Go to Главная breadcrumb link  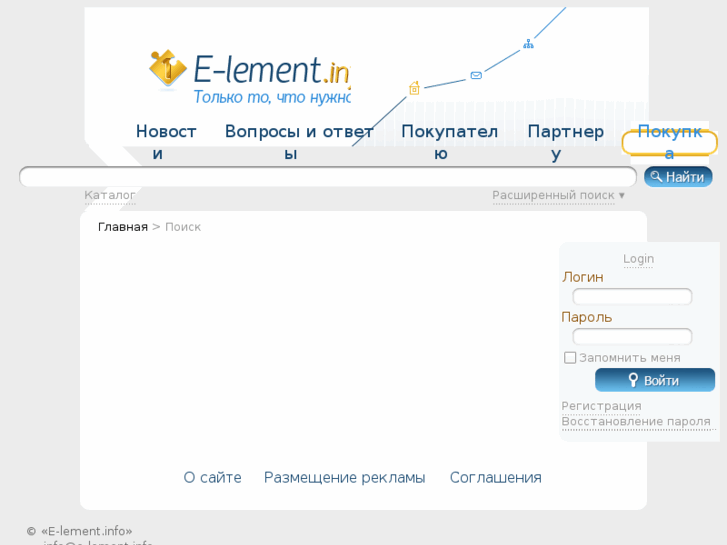pyautogui.click(x=123, y=227)
